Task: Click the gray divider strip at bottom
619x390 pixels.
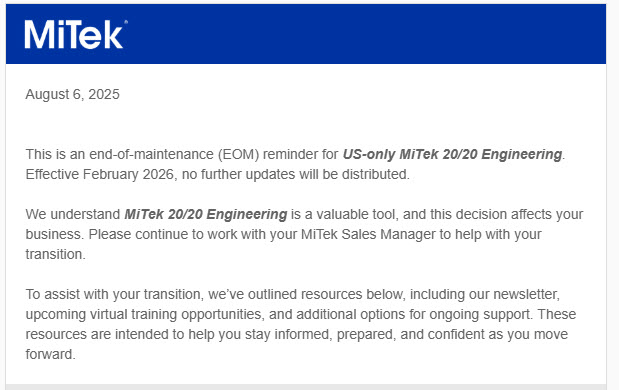Action: click(x=306, y=387)
